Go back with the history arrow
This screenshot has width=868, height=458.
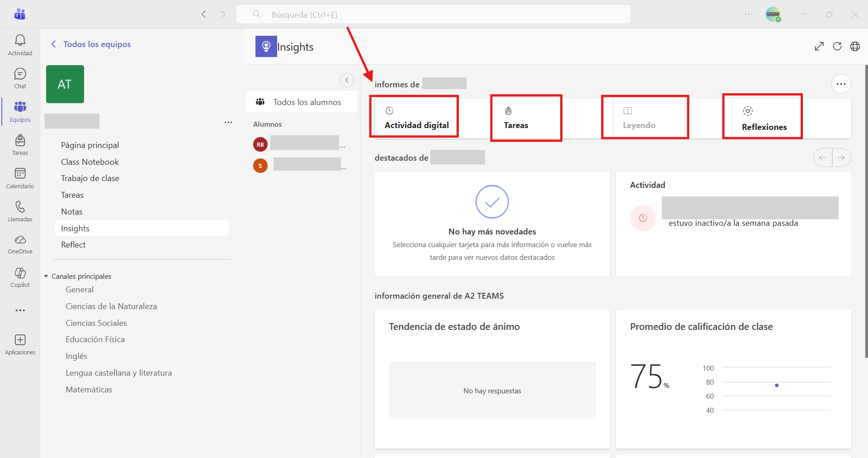(x=204, y=14)
